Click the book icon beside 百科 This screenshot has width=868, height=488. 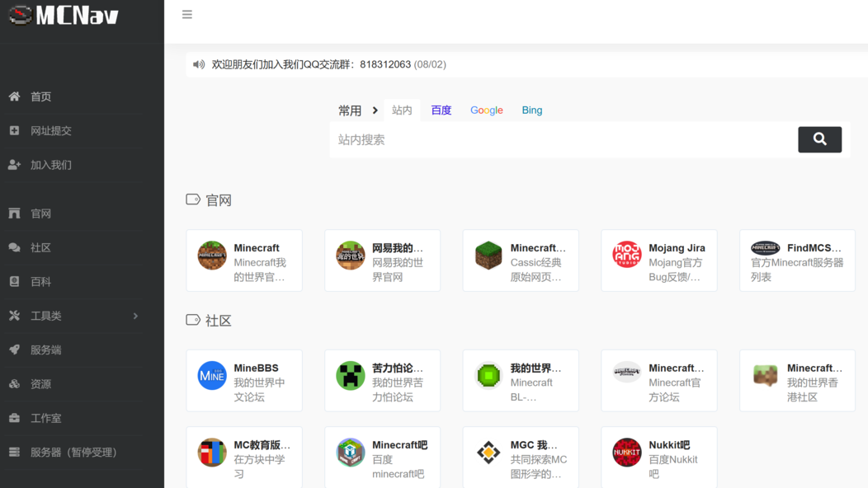pos(14,282)
